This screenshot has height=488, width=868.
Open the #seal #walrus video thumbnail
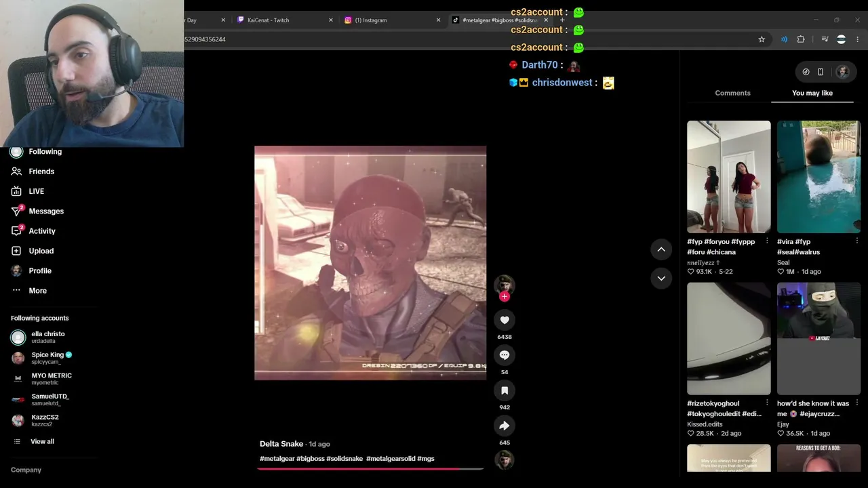[818, 177]
